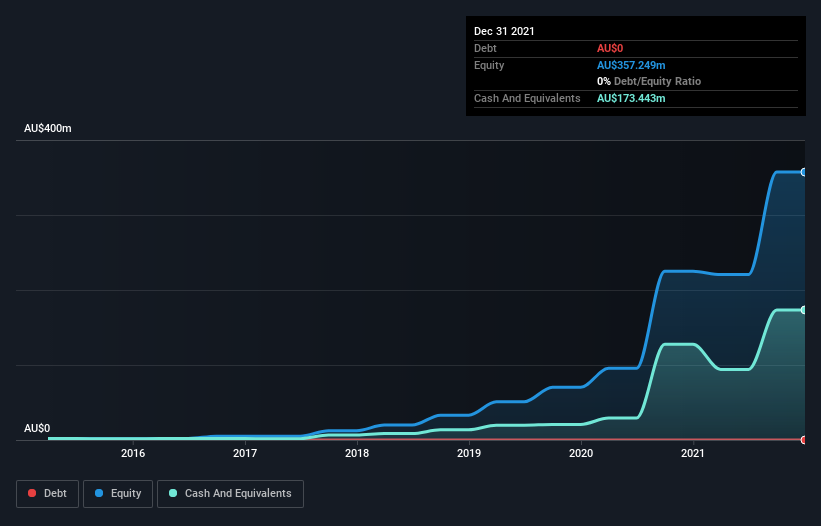Select the 2017 x-axis label
821x526 pixels.
pos(245,453)
